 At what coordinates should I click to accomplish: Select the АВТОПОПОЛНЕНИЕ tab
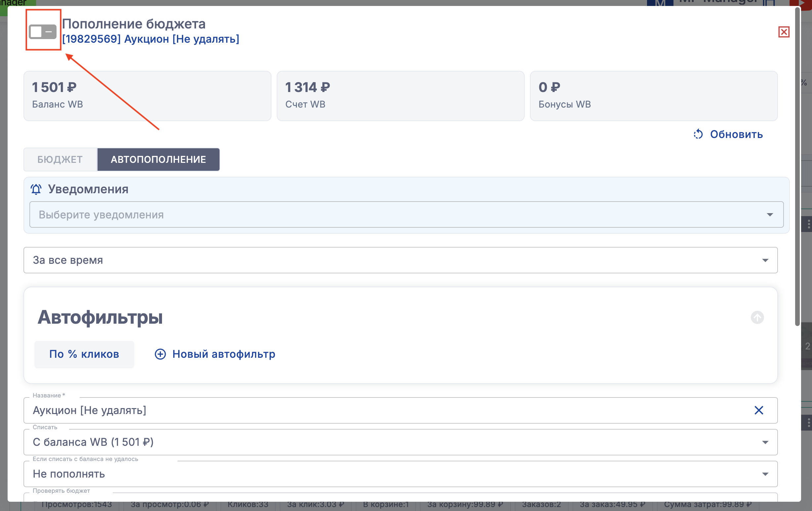tap(158, 159)
